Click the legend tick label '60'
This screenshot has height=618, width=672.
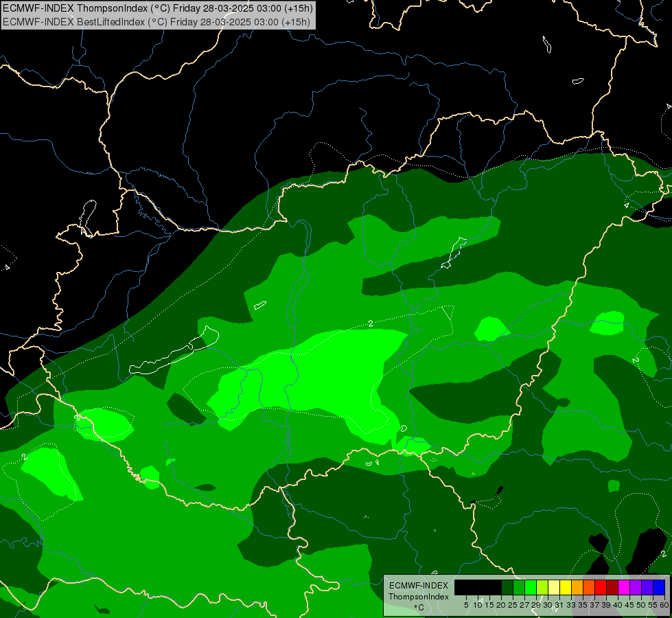pos(664,605)
